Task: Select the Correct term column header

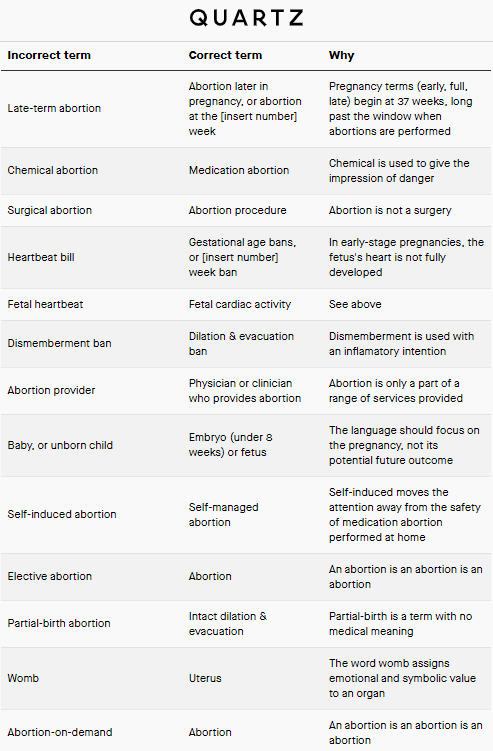Action: click(225, 56)
